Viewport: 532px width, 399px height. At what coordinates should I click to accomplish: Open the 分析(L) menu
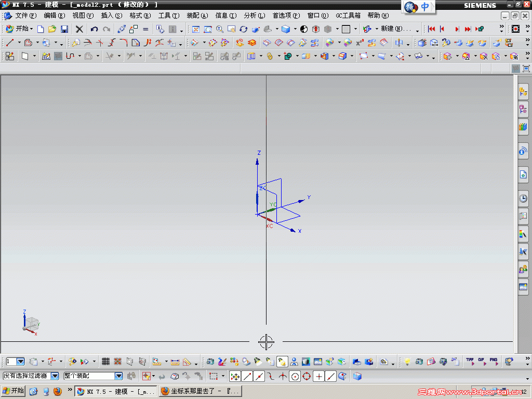pos(255,16)
